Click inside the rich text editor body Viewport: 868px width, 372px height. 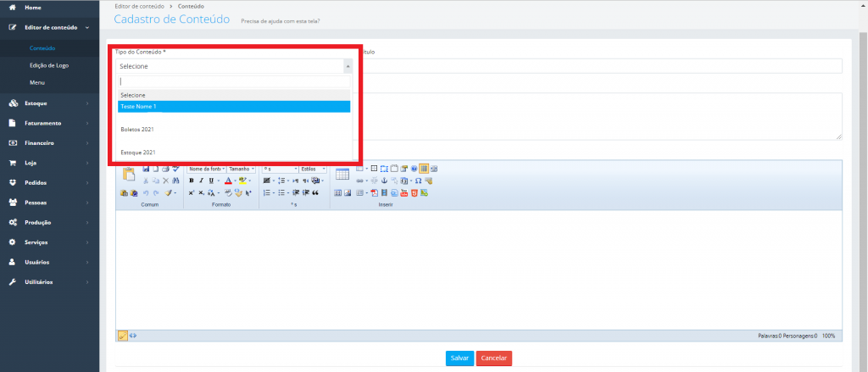click(479, 270)
